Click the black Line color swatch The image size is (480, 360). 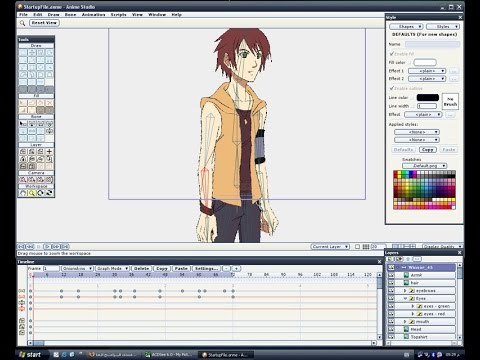pos(428,98)
